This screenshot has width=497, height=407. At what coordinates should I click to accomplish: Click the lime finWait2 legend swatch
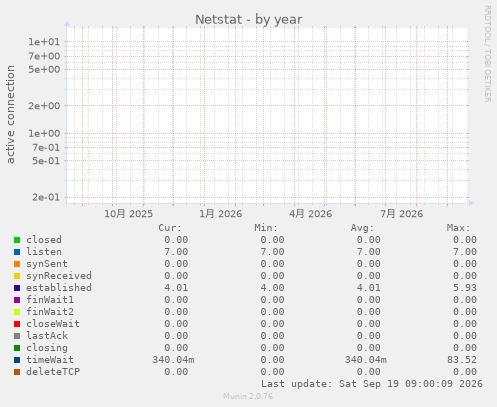pos(17,312)
